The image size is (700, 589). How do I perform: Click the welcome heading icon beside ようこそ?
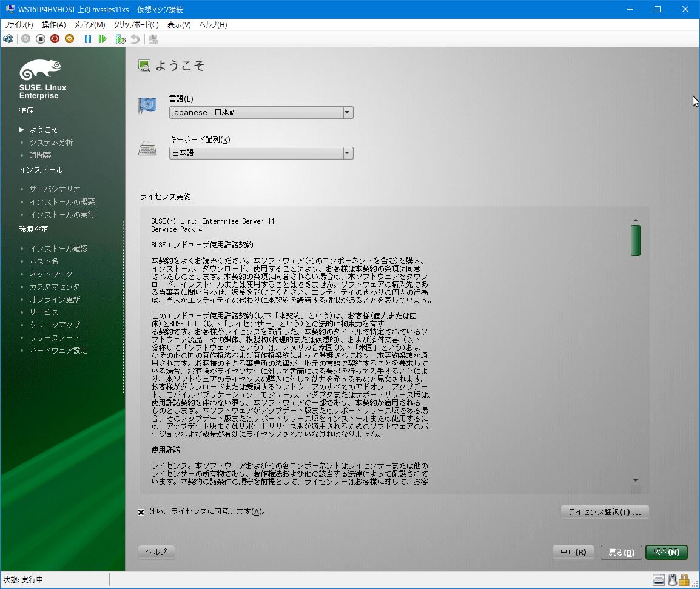point(144,66)
